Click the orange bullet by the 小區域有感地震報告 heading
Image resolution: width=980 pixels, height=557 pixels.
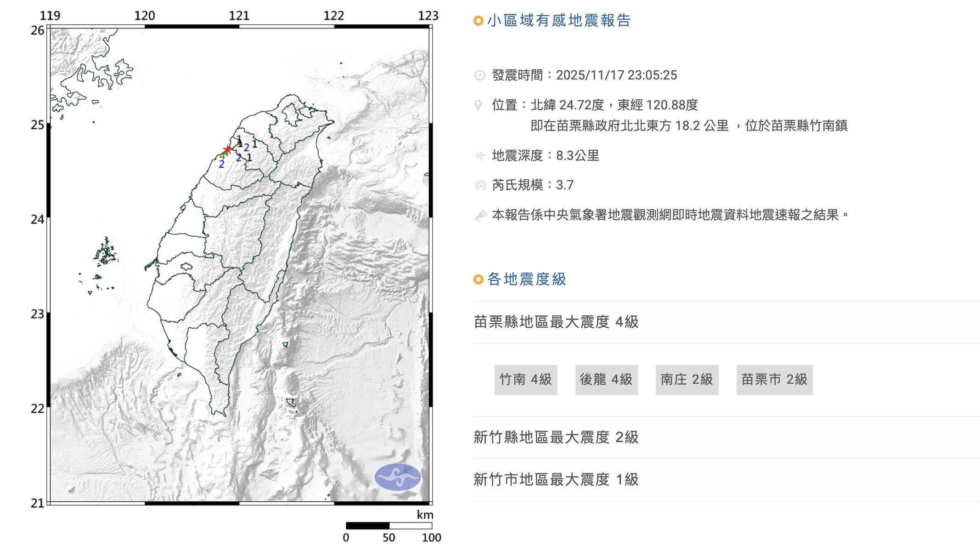click(x=478, y=21)
